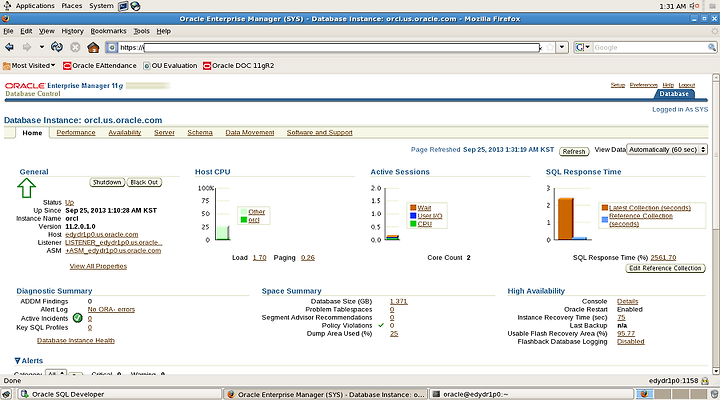This screenshot has width=720, height=400.
Task: Click the Black Out button
Action: [x=144, y=182]
